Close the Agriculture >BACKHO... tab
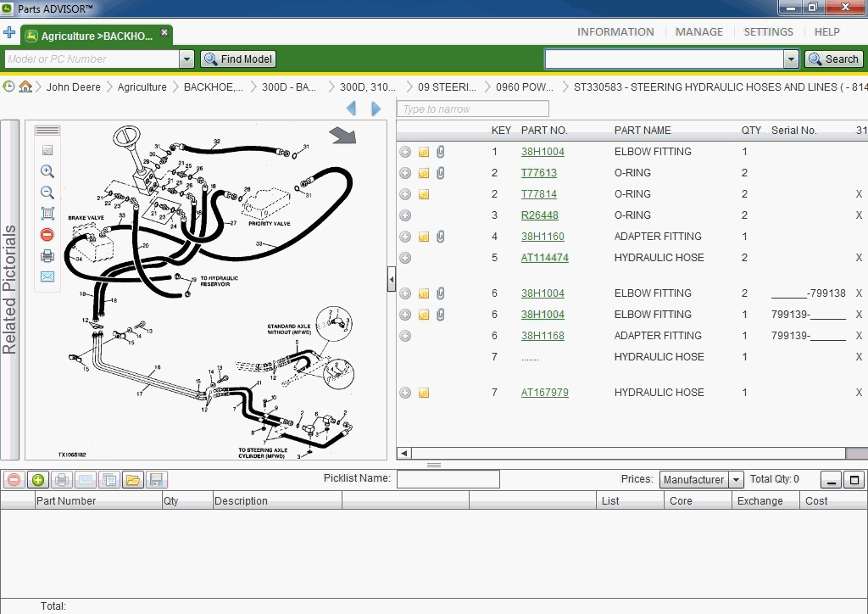The width and height of the screenshot is (868, 614). coord(164,32)
